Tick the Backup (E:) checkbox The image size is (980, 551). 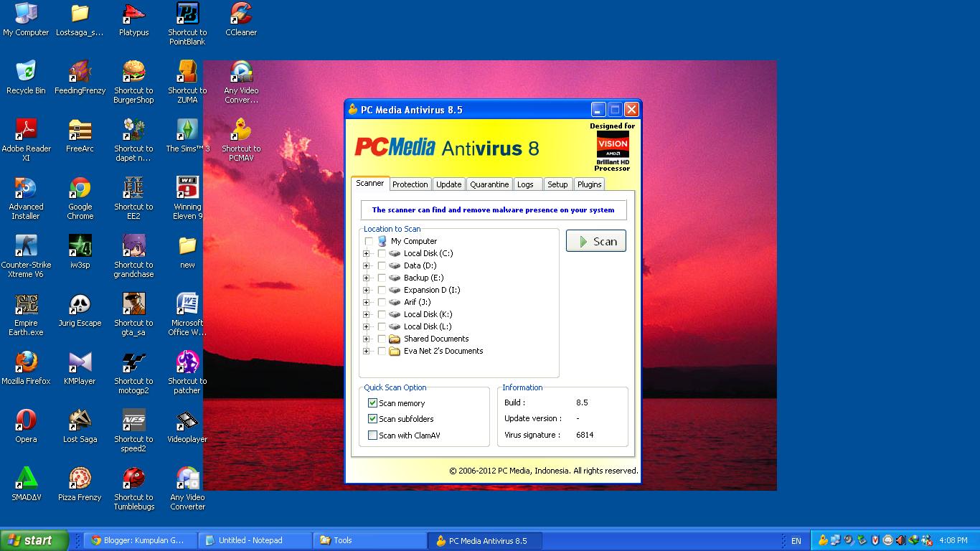tap(382, 278)
